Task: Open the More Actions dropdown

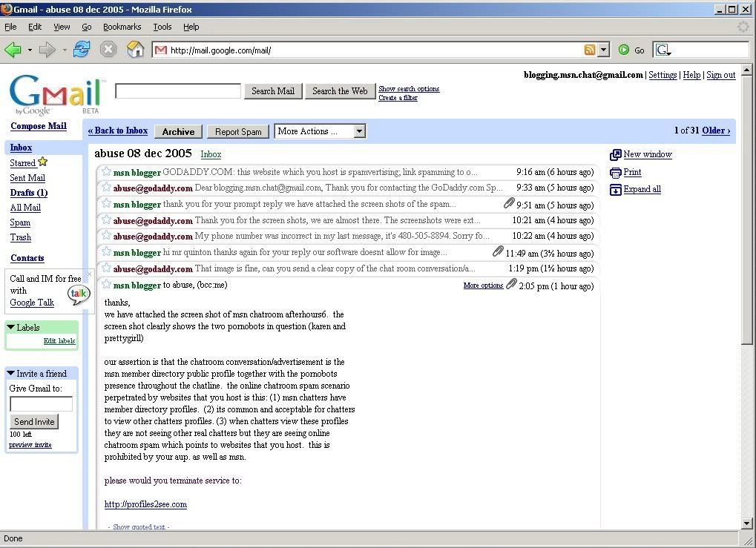Action: click(x=321, y=131)
